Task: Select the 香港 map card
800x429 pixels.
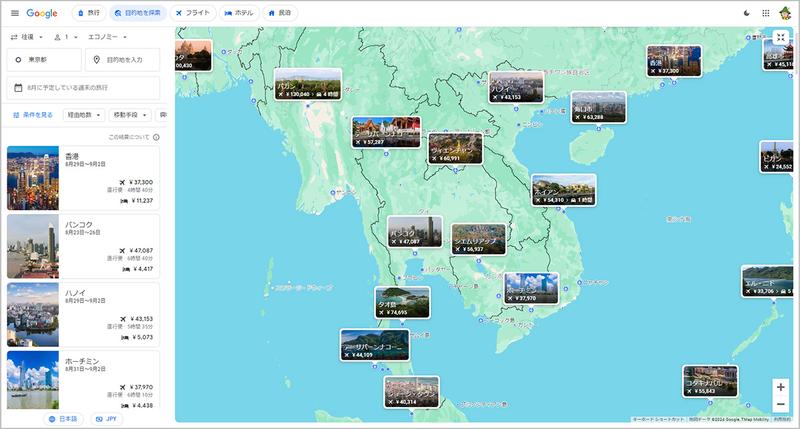Action: click(673, 61)
